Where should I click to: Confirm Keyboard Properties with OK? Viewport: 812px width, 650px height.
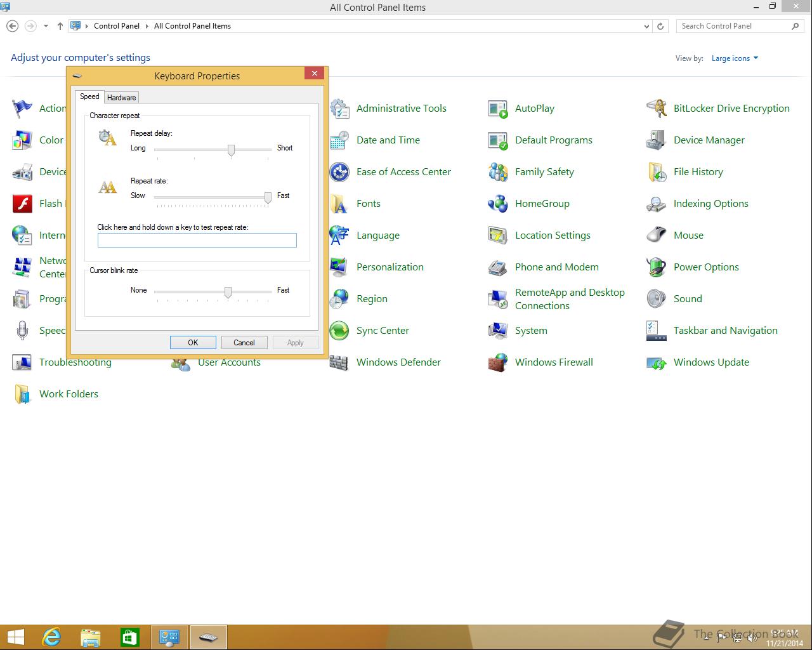tap(193, 343)
